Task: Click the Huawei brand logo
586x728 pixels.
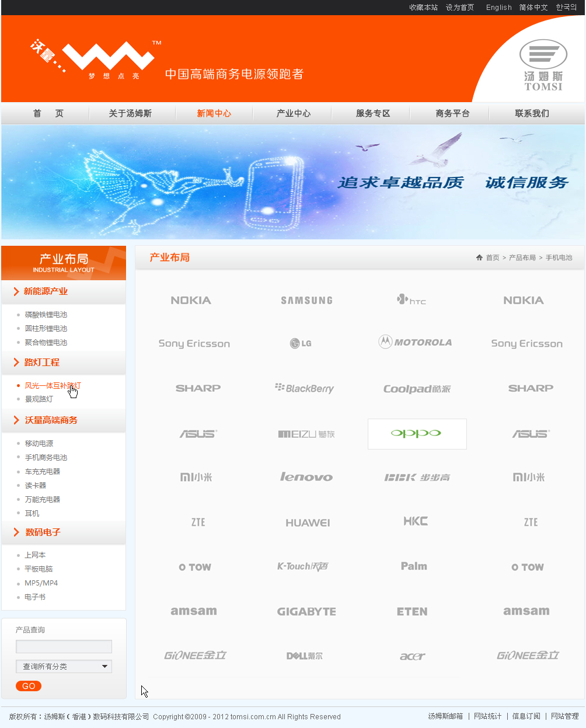Action: point(308,523)
